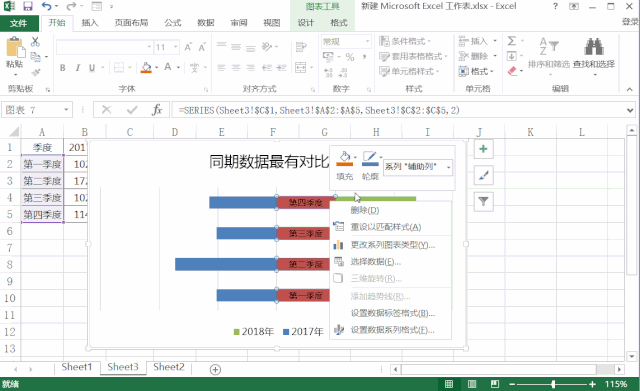Toggle Italic formatting
Screen dimensions: 640x391
77,68
